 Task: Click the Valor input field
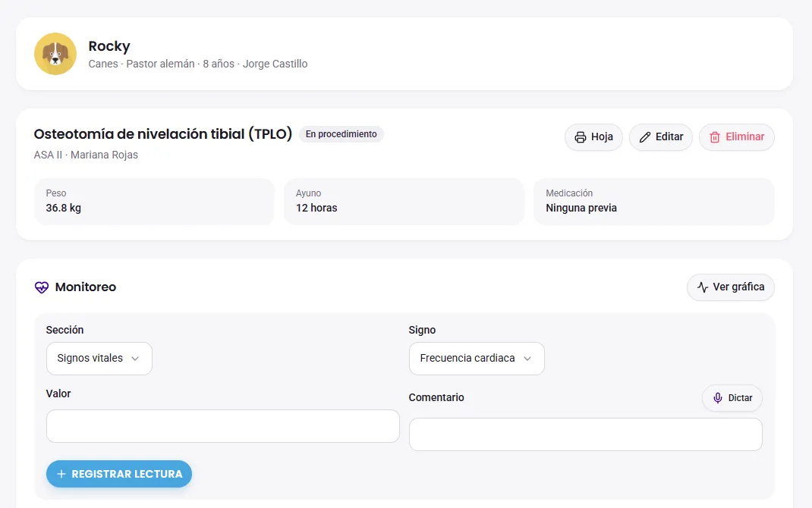click(222, 426)
